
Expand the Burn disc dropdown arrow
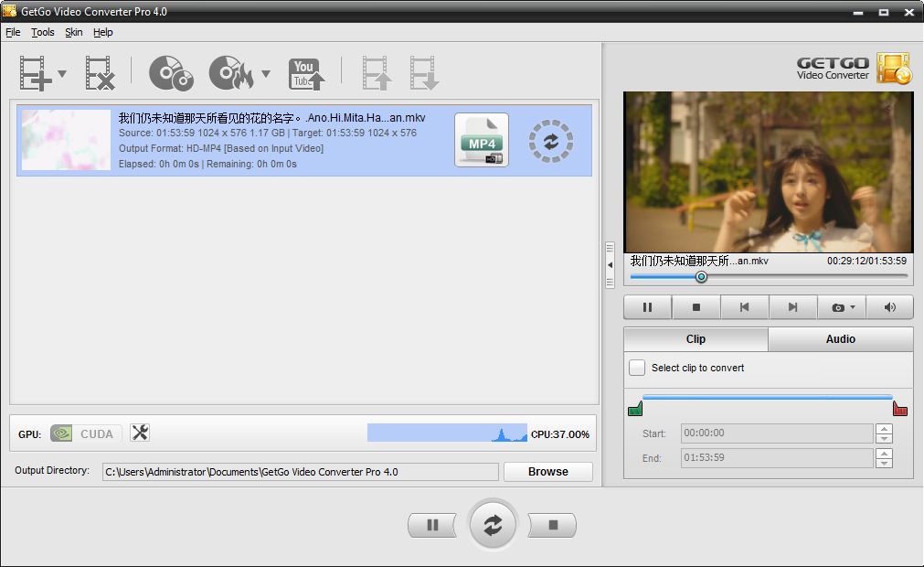[266, 74]
